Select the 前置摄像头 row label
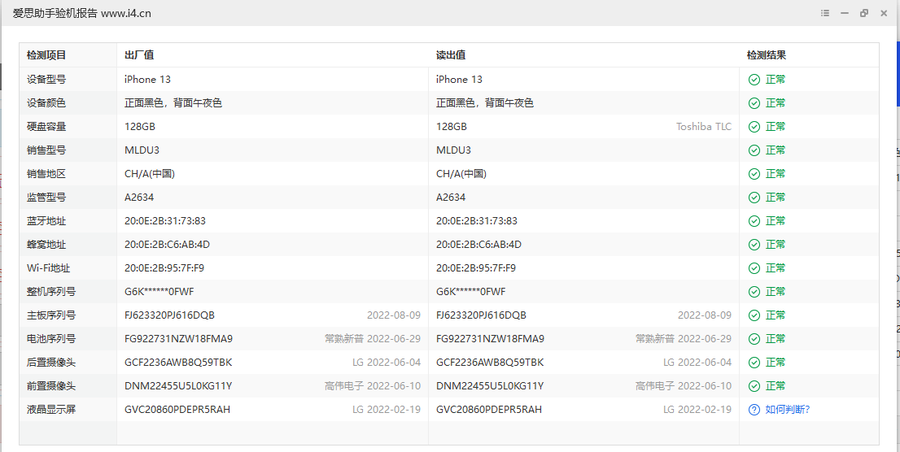This screenshot has width=900, height=452. pos(51,385)
